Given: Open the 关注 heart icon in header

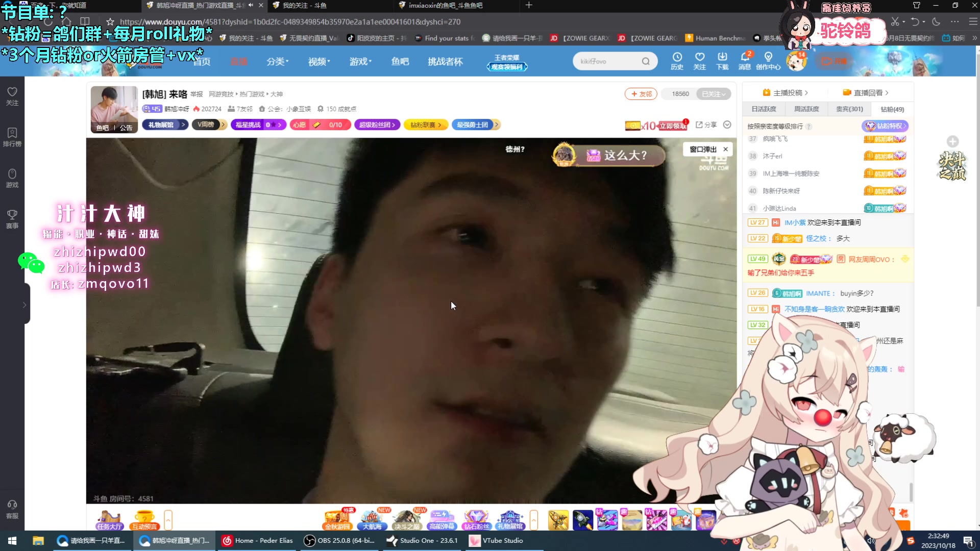Looking at the screenshot, I should pos(700,61).
